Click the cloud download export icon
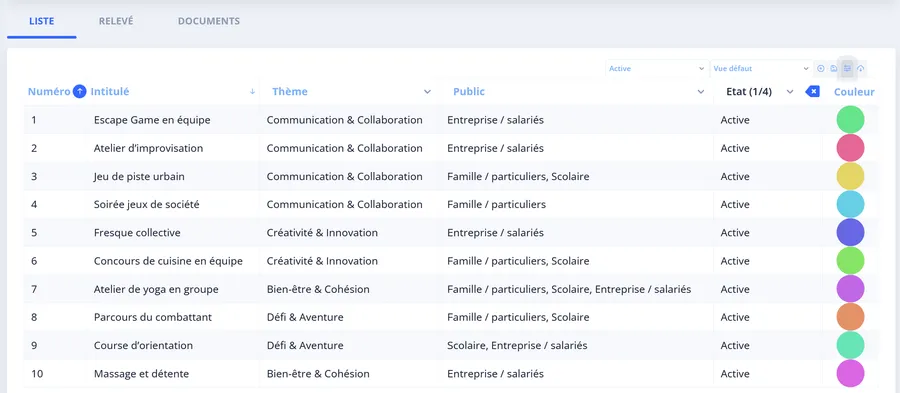900x393 pixels. coord(860,68)
